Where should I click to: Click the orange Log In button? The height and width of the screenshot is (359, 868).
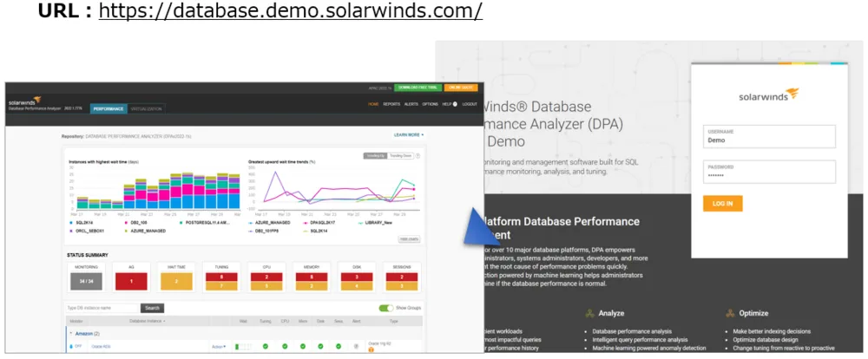pyautogui.click(x=722, y=204)
